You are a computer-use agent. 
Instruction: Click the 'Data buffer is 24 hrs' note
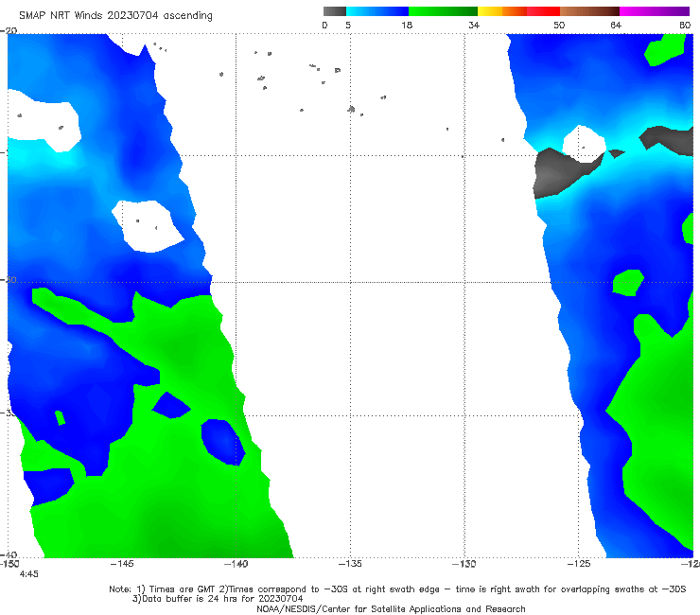(218, 599)
